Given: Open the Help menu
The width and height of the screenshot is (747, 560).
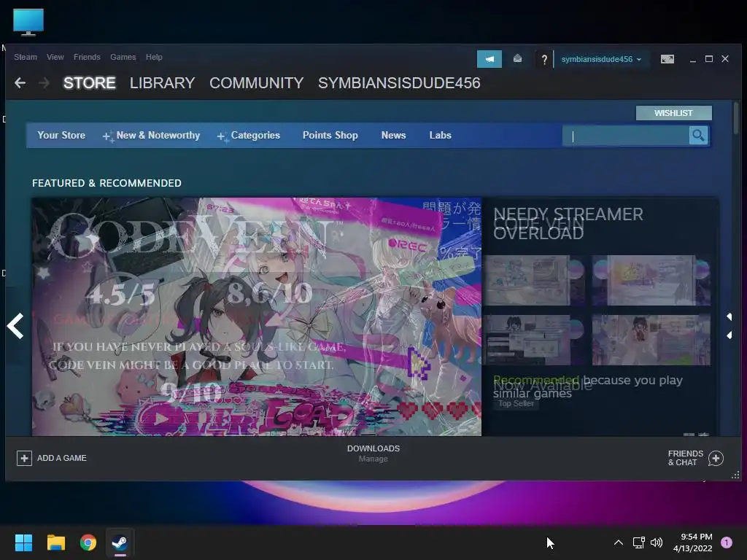Looking at the screenshot, I should [x=154, y=57].
